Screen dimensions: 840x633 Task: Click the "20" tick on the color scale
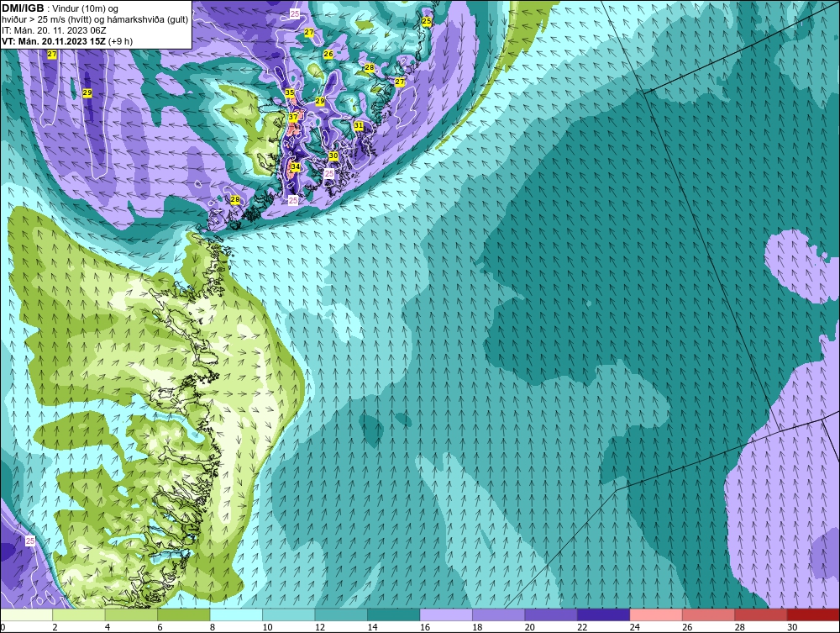(x=530, y=627)
